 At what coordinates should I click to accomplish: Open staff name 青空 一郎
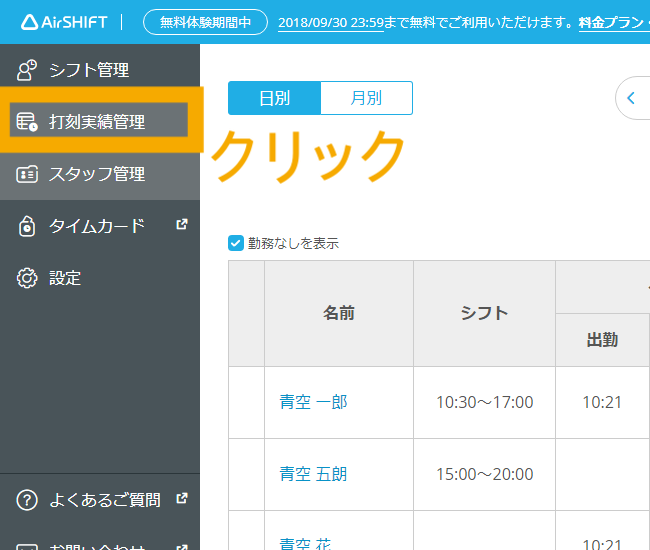click(313, 402)
